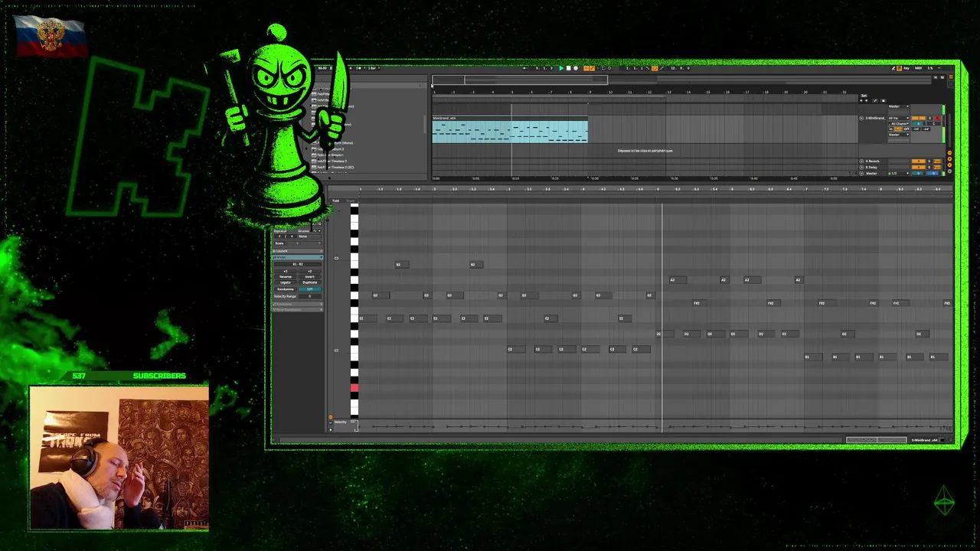Open the Master 1/2 output dropdown
The width and height of the screenshot is (980, 551).
click(899, 173)
